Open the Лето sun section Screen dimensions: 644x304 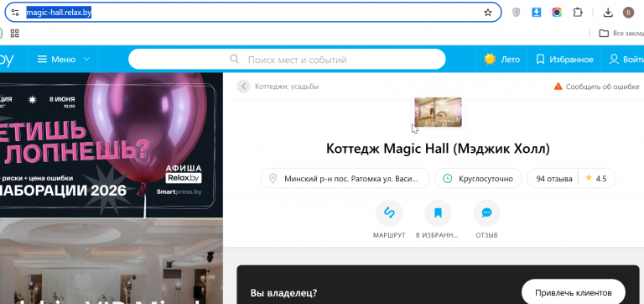tap(501, 60)
